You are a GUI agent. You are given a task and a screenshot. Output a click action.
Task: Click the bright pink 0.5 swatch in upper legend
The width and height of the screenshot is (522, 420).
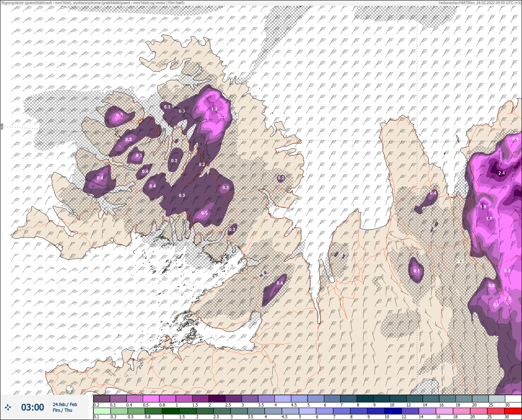pyautogui.click(x=151, y=398)
